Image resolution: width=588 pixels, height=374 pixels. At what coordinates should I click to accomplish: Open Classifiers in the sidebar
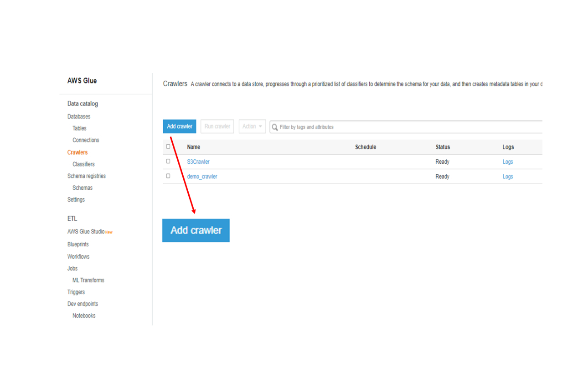point(83,164)
